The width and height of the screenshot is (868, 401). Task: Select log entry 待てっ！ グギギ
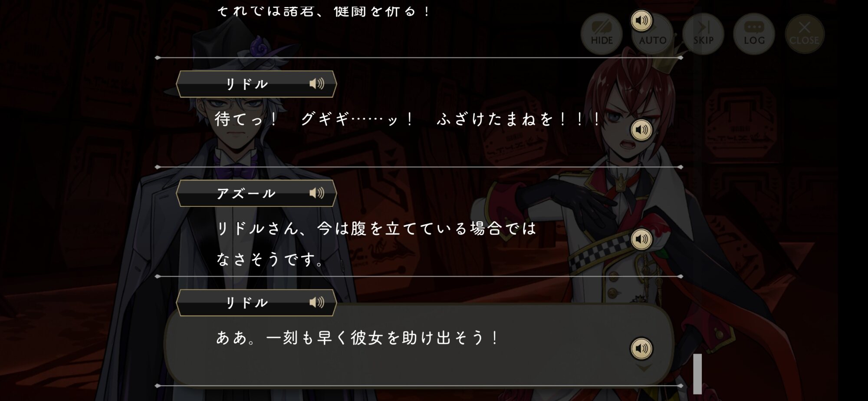[408, 119]
